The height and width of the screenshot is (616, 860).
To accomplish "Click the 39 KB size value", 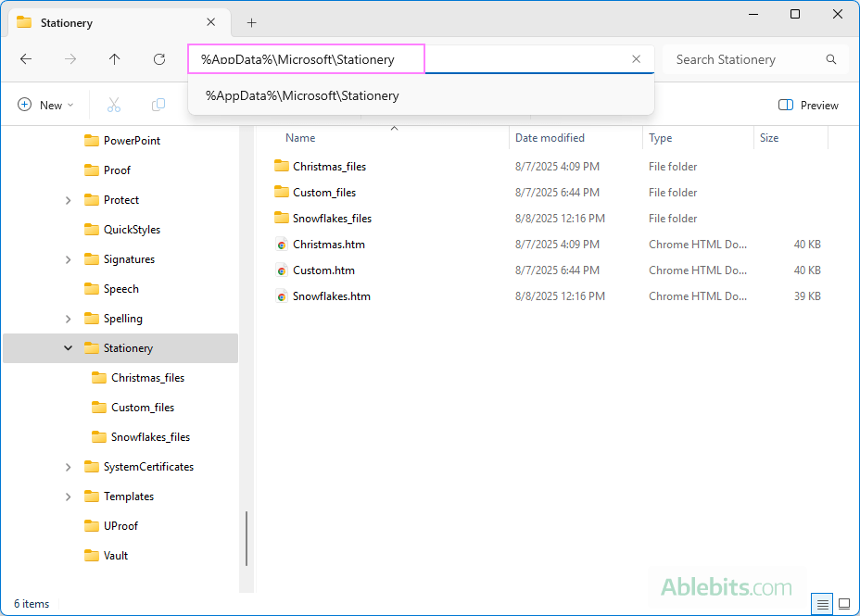I will coord(807,295).
